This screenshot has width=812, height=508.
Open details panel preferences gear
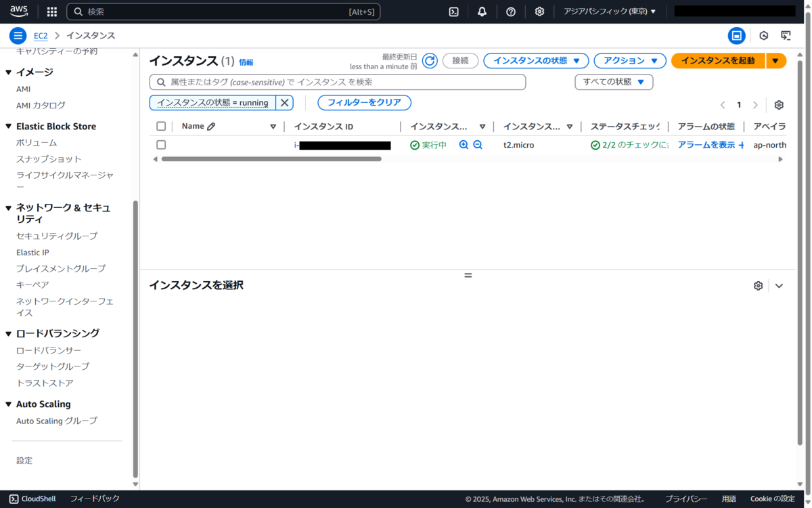click(x=758, y=286)
